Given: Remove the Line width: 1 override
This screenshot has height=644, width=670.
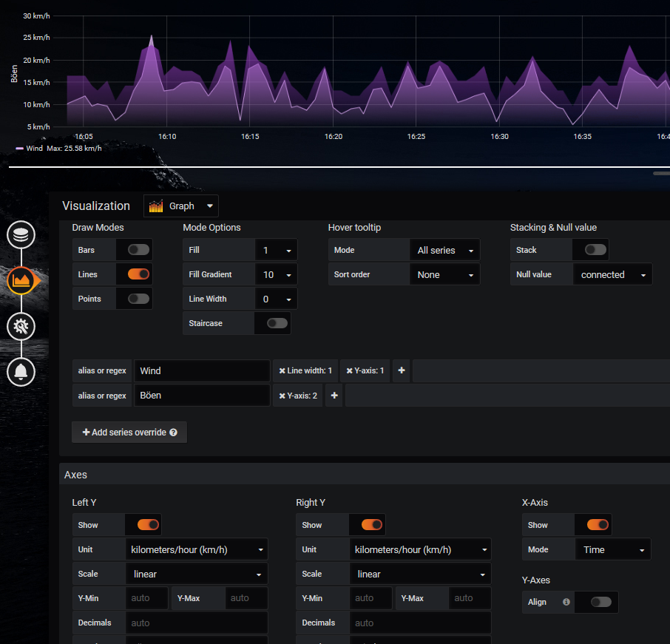Looking at the screenshot, I should (x=281, y=371).
